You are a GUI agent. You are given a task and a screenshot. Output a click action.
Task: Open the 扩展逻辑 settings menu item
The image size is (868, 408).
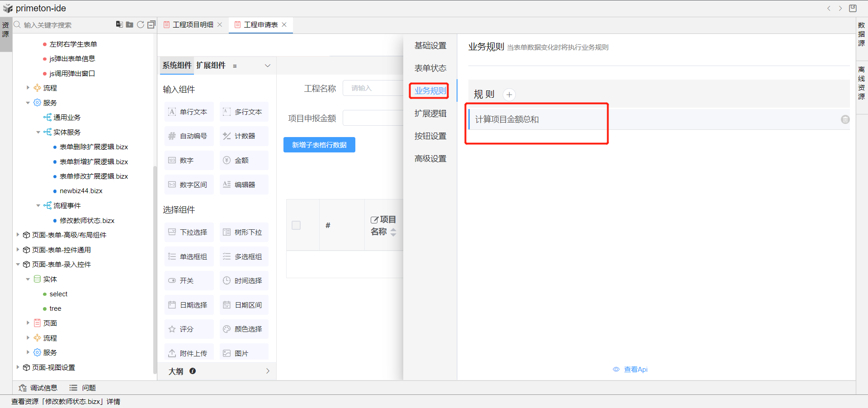point(430,114)
